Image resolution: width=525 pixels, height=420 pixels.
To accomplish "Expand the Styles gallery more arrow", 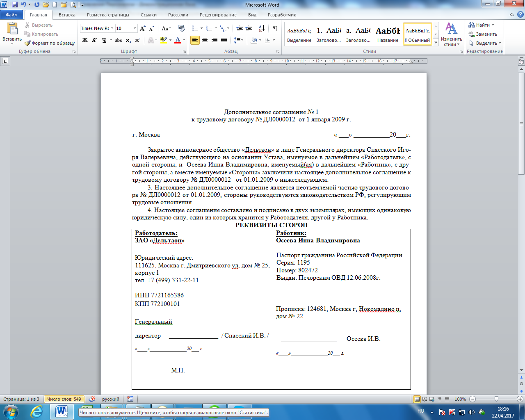I will [x=436, y=43].
